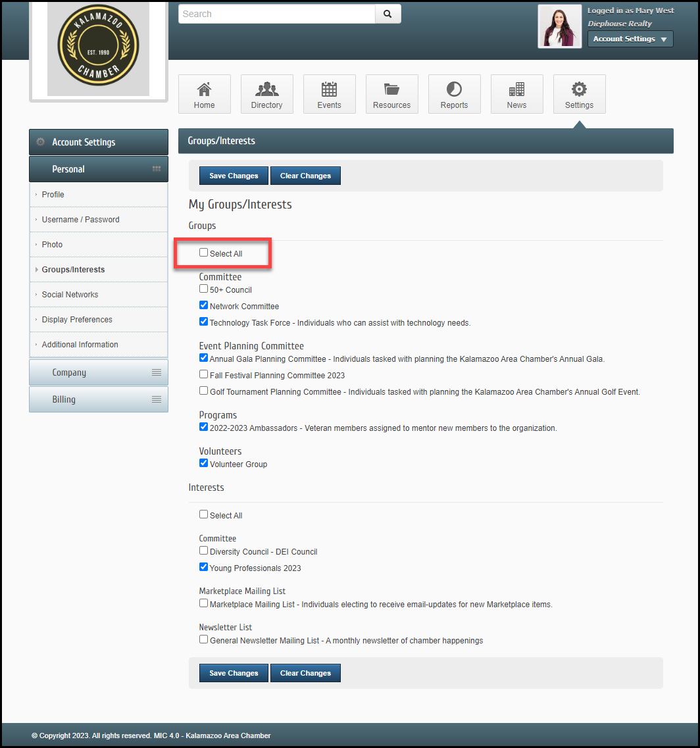Open the Resources folder icon
Image resolution: width=700 pixels, height=748 pixels.
(x=391, y=90)
